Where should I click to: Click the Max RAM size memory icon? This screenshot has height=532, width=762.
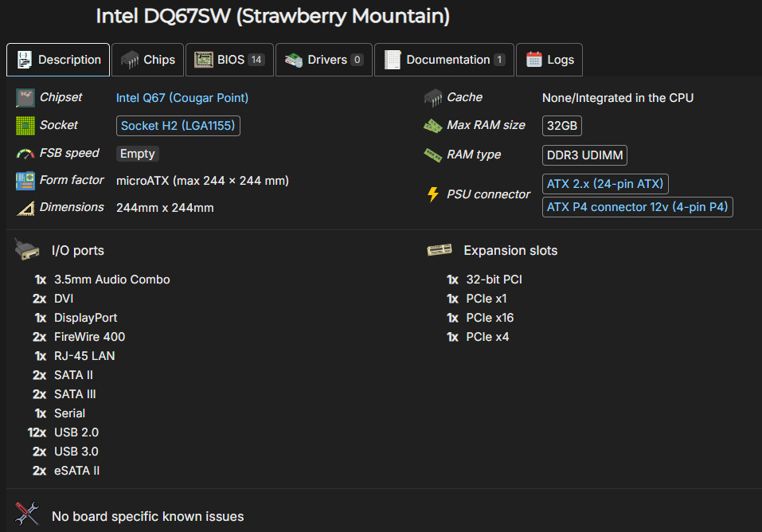432,126
